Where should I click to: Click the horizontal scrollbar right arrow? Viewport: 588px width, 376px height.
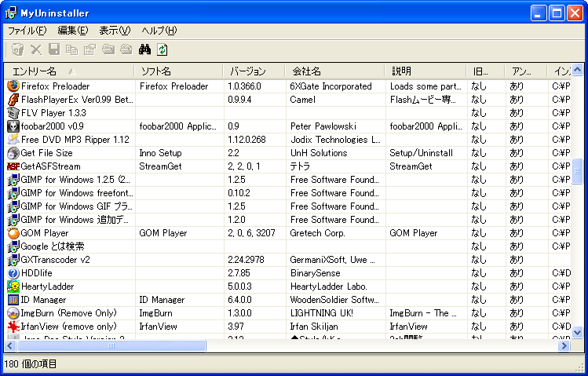(x=564, y=345)
